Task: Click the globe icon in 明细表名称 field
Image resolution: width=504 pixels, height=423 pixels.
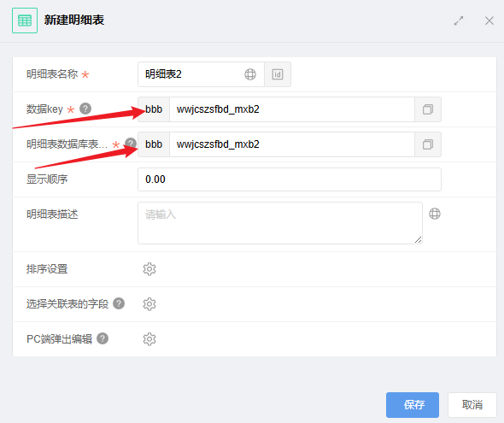Action: tap(250, 74)
